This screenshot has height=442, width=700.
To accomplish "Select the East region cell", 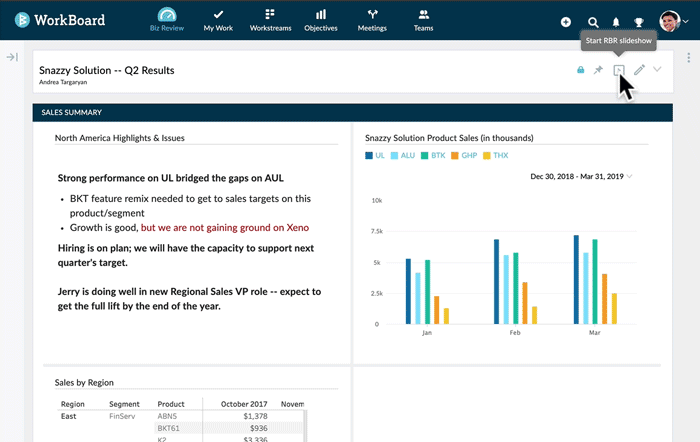I will pyautogui.click(x=69, y=416).
